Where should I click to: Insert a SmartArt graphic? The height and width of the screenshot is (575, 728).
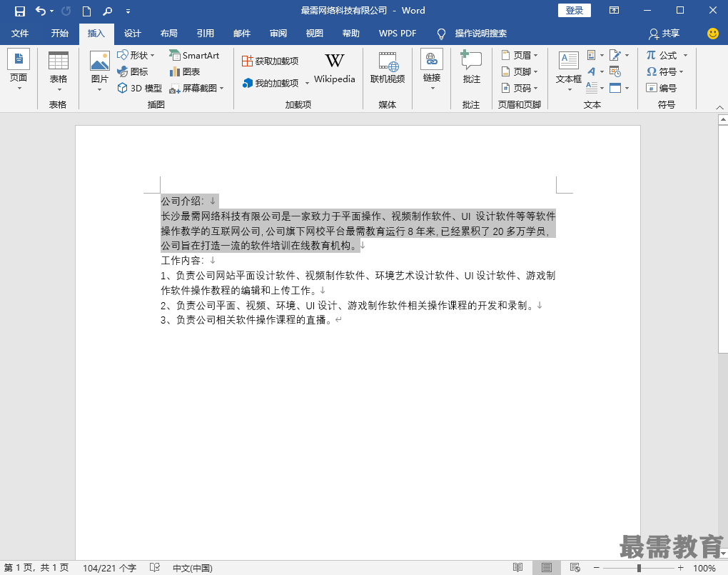point(194,55)
